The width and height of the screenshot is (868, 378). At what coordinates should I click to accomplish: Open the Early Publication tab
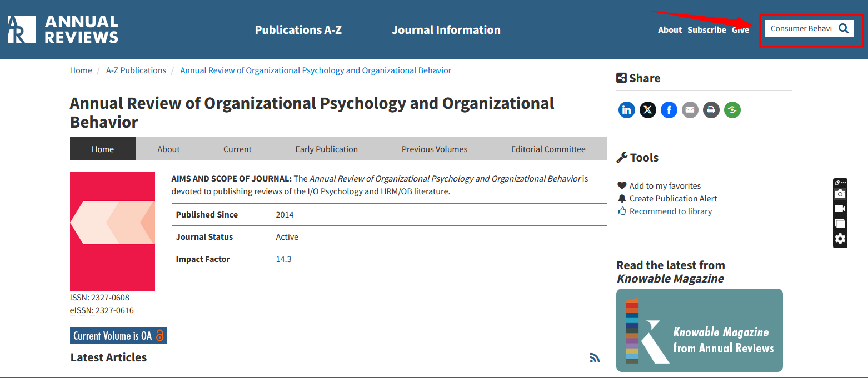pos(326,149)
